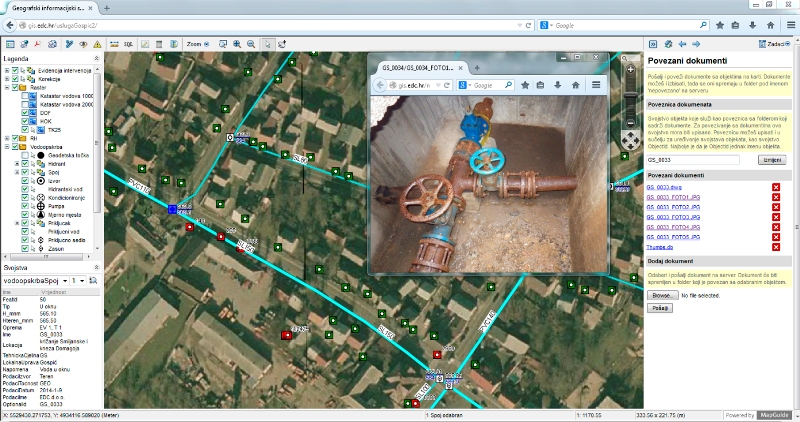This screenshot has height=422, width=800.
Task: Activate the zoom rectangle tool
Action: pos(223,44)
